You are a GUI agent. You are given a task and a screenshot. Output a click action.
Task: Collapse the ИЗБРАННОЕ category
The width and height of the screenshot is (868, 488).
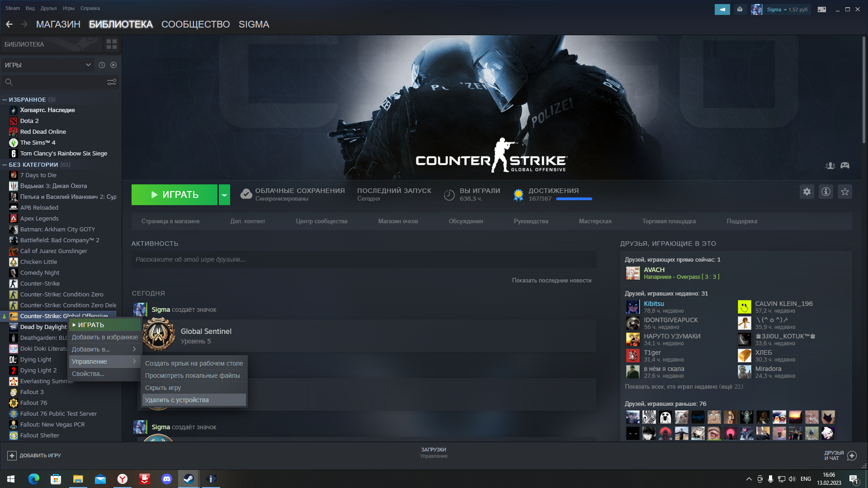[5, 99]
